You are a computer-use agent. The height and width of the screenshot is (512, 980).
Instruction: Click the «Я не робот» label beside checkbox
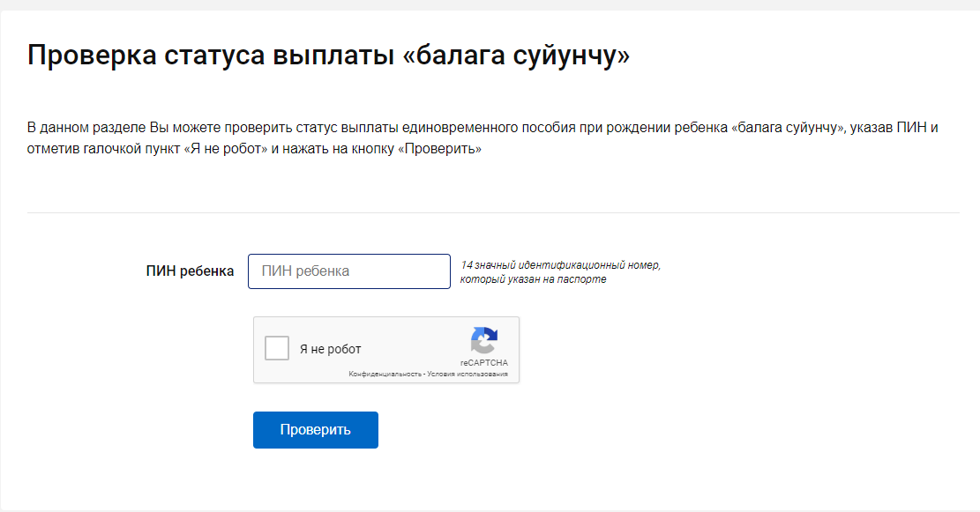point(330,349)
